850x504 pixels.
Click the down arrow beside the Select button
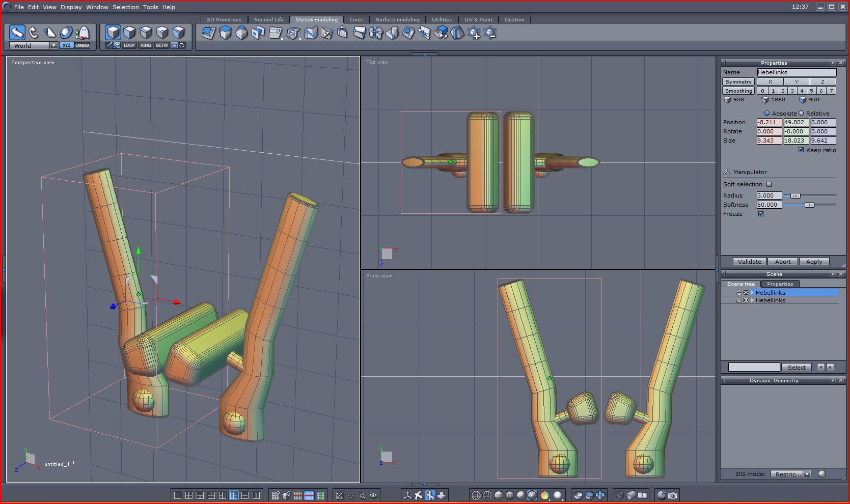coord(821,367)
